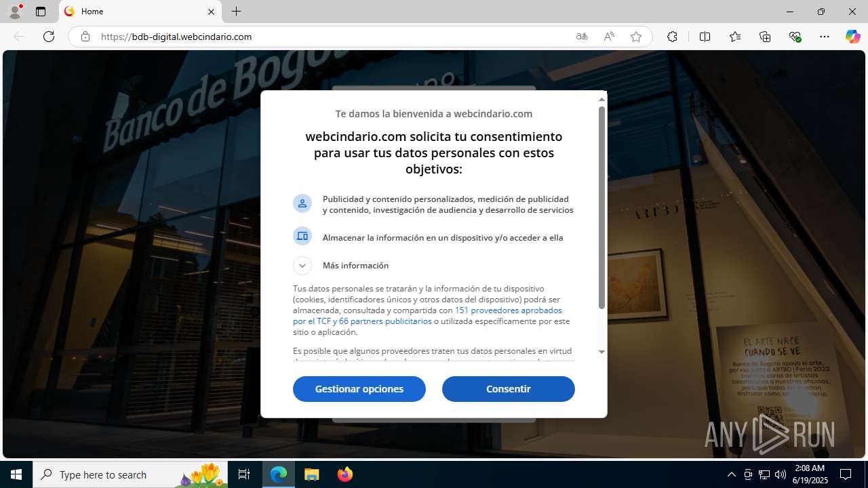Close the Home tab
868x488 pixels.
coord(211,12)
